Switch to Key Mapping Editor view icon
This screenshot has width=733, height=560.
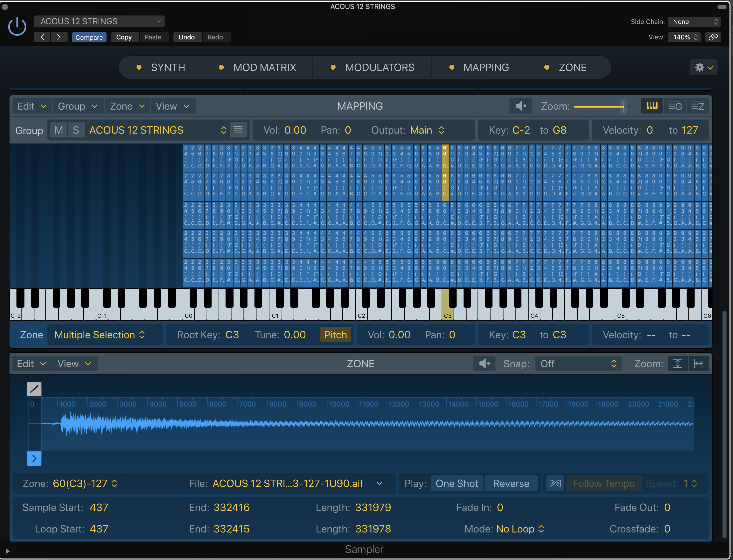tap(652, 106)
